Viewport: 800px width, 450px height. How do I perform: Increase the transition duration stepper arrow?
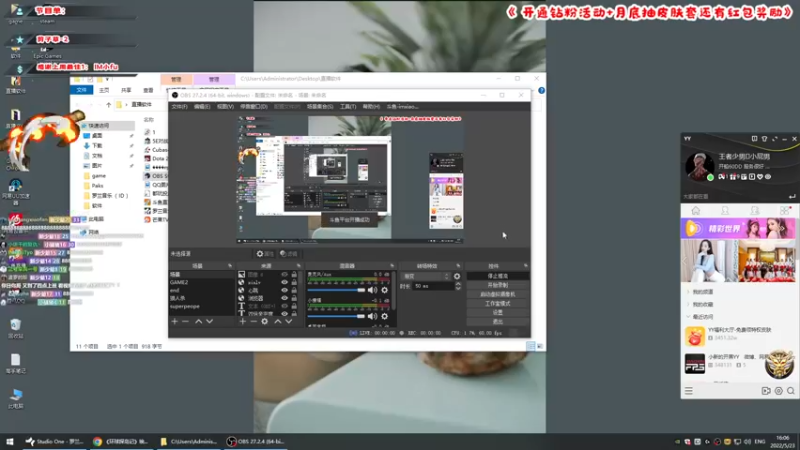coord(458,284)
